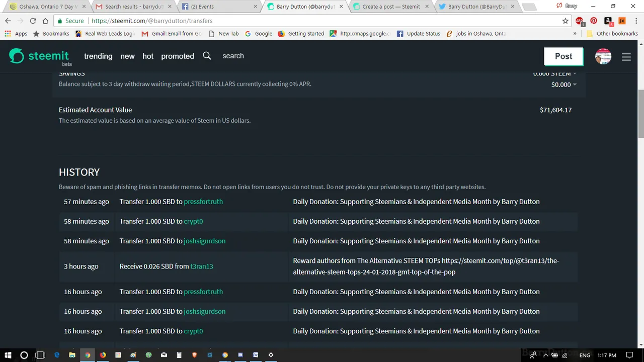
Task: Open Task View in the taskbar
Action: [x=40, y=355]
